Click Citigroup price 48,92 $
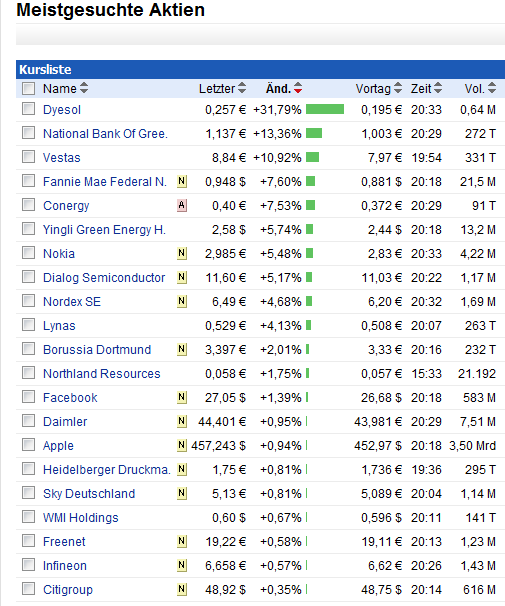 225,590
